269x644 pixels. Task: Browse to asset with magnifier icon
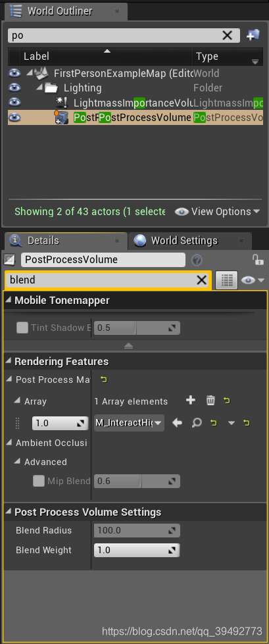pyautogui.click(x=197, y=422)
